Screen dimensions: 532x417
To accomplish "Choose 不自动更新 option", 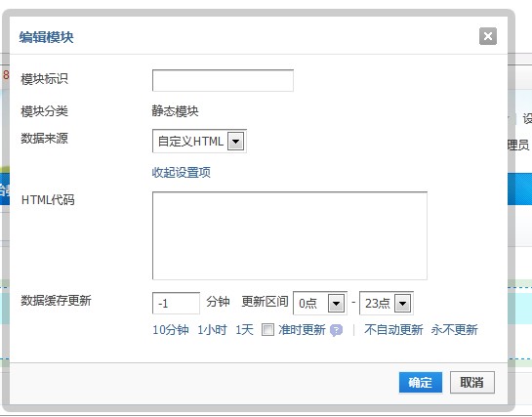I will click(x=393, y=330).
